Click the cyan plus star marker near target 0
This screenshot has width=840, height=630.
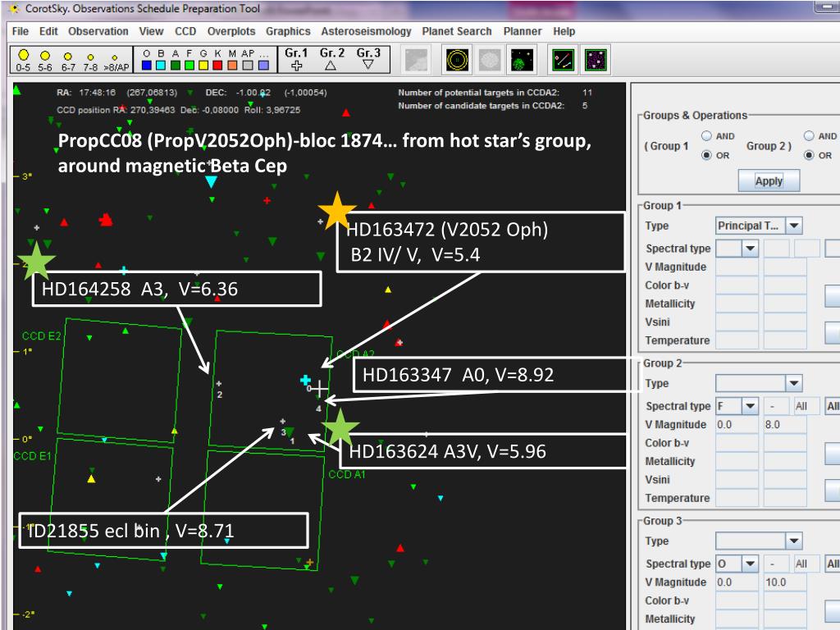pos(305,380)
